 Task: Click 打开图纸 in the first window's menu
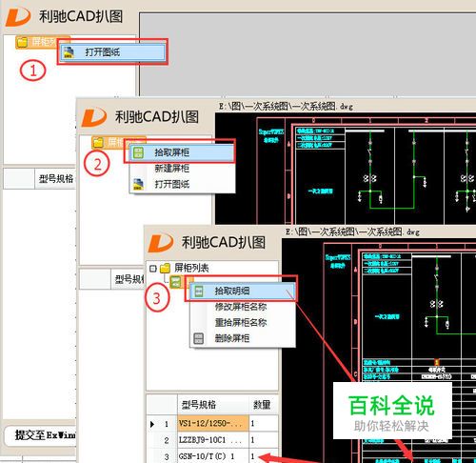(x=111, y=52)
